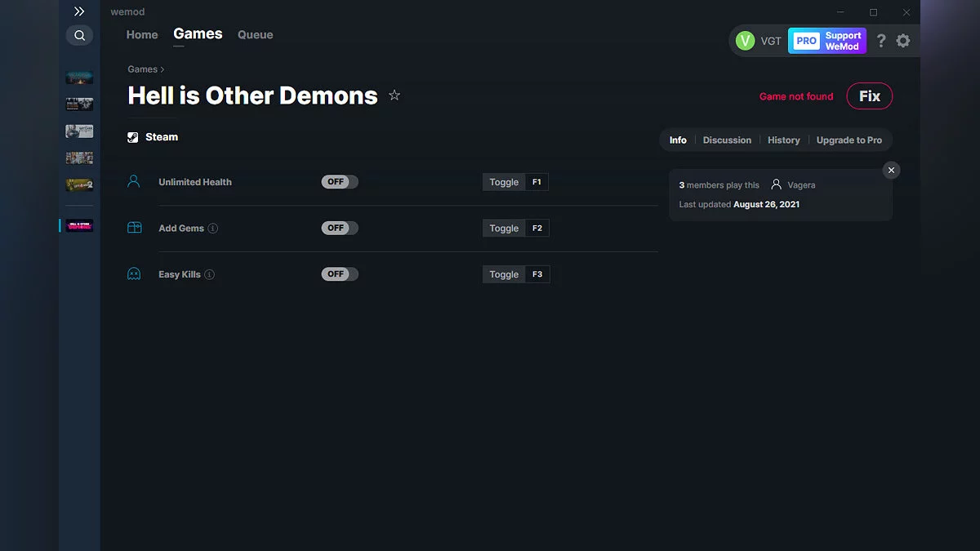Click the Toggle button for Add Gems
Viewport: 980px width, 551px height.
click(x=504, y=229)
